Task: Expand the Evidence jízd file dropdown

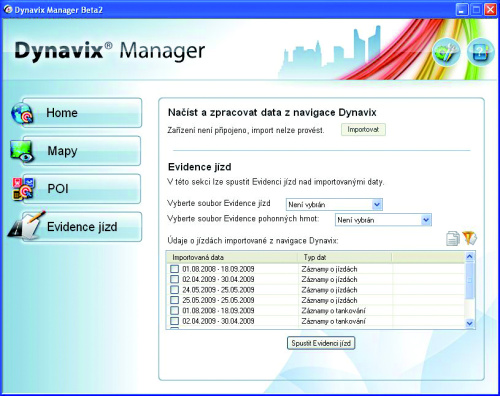Action: coord(377,204)
